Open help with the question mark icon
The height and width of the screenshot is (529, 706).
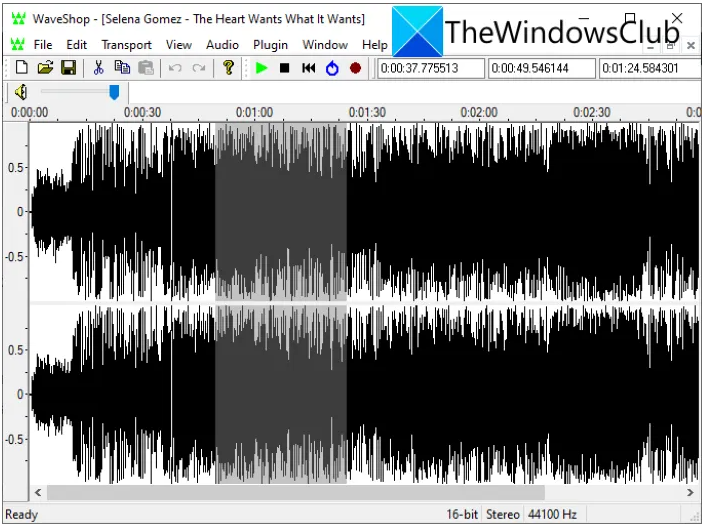[228, 68]
